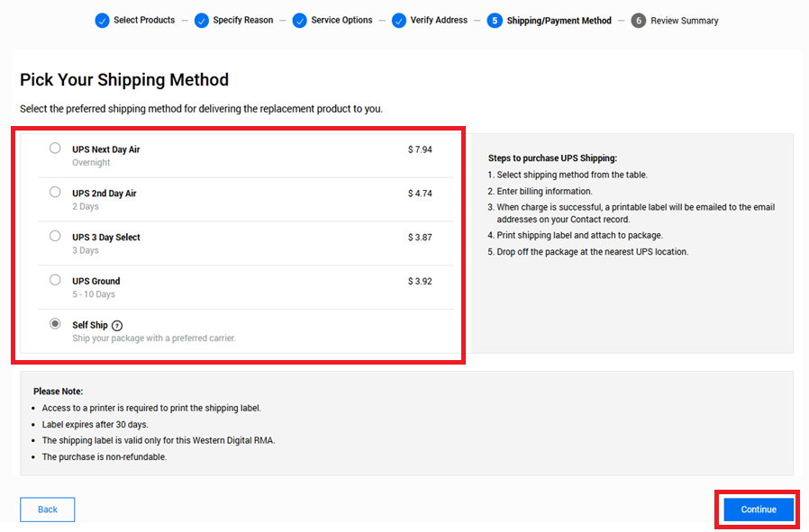Go to Select Products step label
The image size is (809, 532).
click(144, 21)
